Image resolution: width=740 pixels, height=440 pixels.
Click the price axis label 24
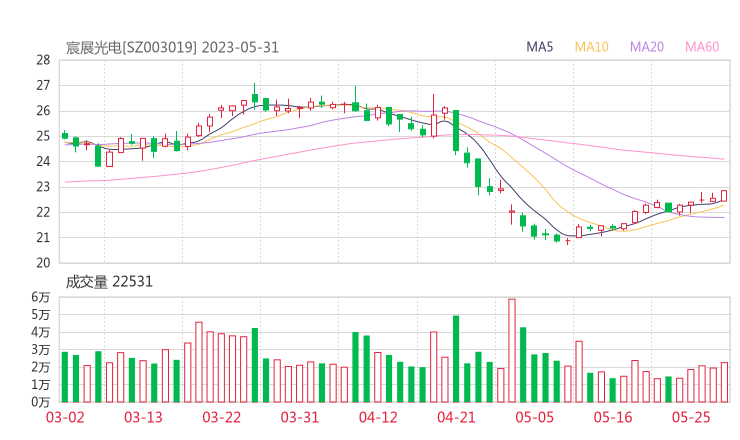click(x=43, y=161)
